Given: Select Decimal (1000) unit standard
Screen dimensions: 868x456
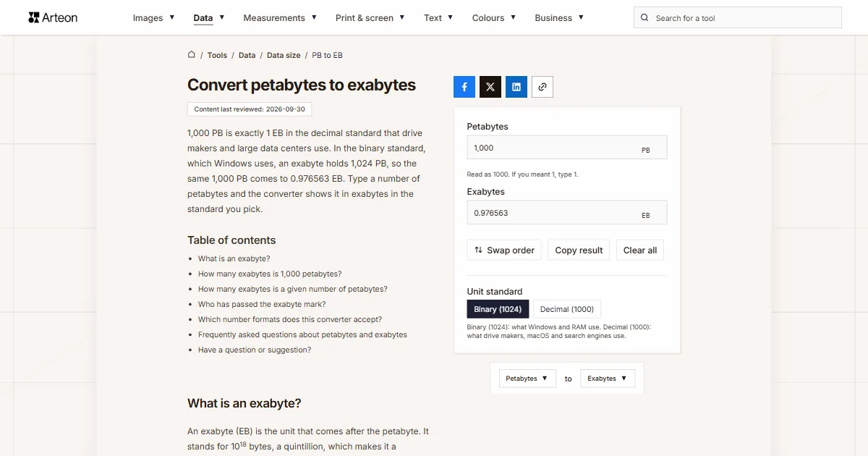Looking at the screenshot, I should pyautogui.click(x=567, y=309).
